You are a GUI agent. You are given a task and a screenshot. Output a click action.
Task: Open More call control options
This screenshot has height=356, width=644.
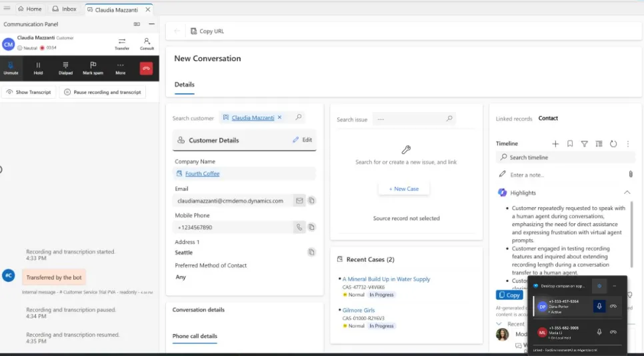(120, 68)
